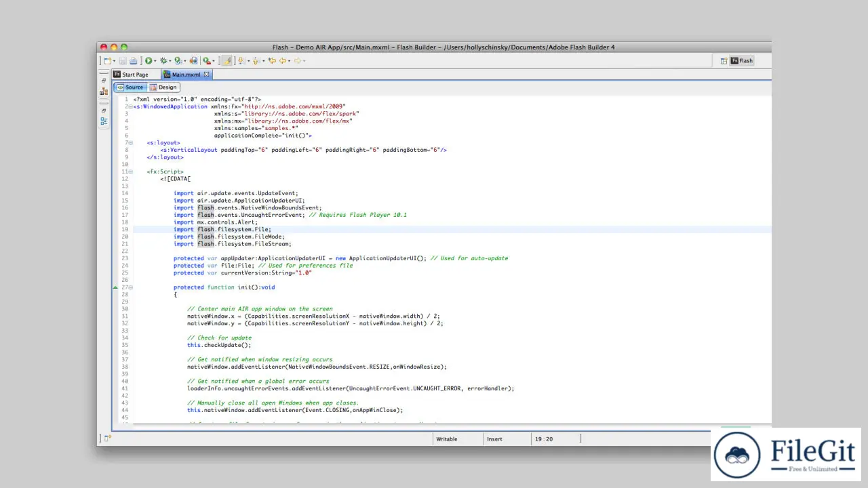
Task: Click the Last Edit Location arrow icon
Action: 272,61
